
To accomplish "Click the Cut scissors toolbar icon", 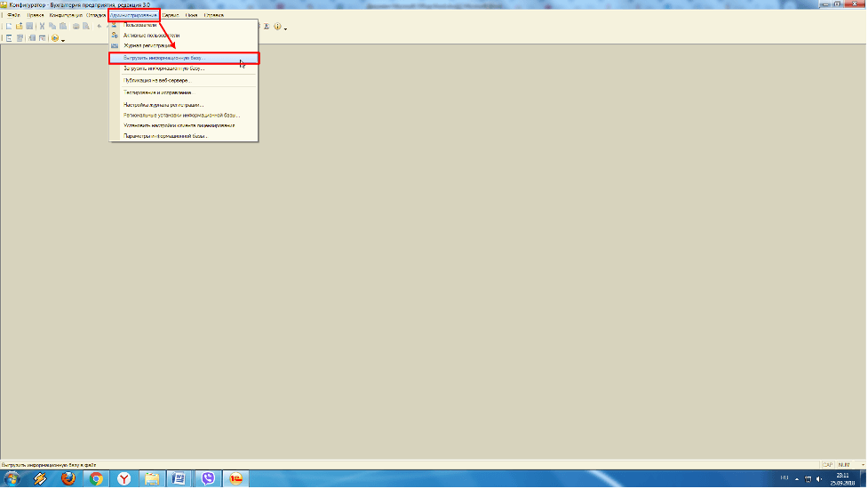I will point(42,27).
